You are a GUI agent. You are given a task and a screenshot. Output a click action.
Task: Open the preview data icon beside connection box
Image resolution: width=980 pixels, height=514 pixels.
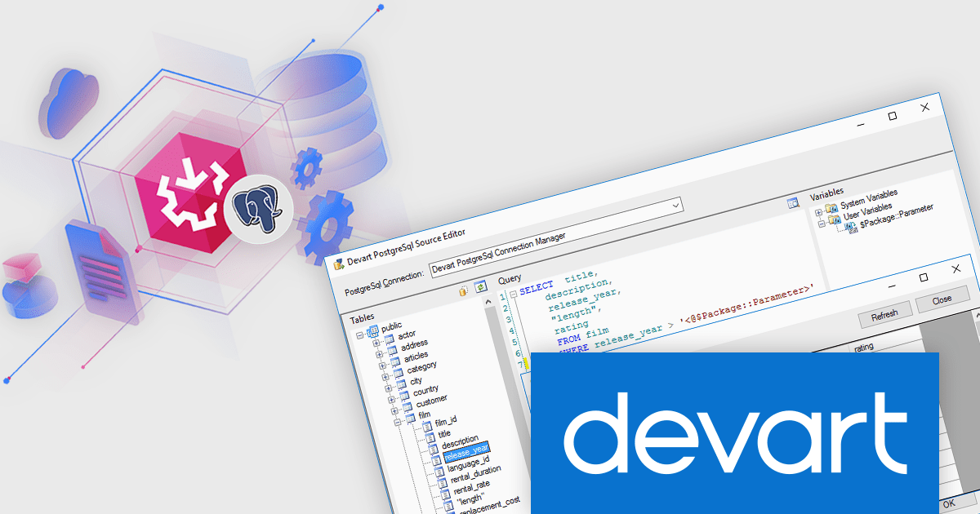point(792,204)
